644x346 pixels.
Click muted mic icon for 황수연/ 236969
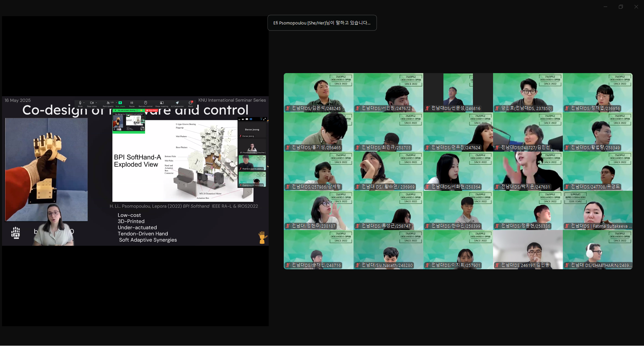pos(358,187)
